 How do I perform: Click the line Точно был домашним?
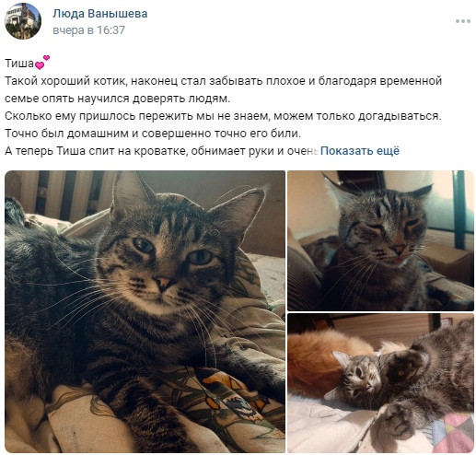(x=153, y=134)
